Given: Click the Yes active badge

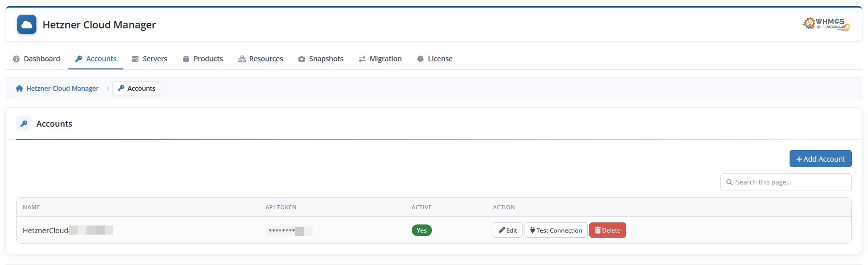Looking at the screenshot, I should point(421,230).
